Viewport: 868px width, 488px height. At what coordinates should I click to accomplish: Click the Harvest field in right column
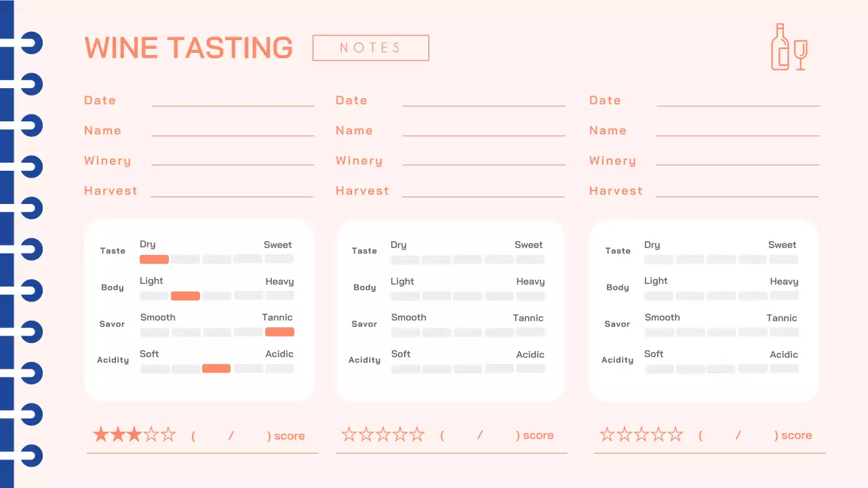pos(737,190)
